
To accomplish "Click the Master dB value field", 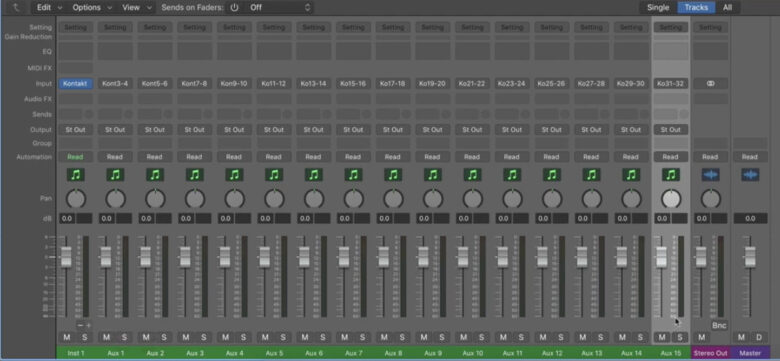I will [x=750, y=218].
